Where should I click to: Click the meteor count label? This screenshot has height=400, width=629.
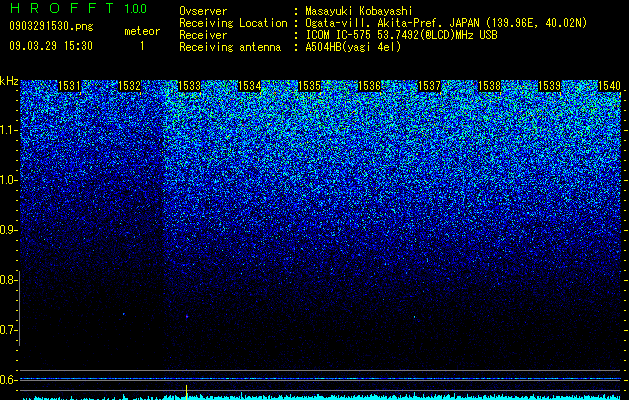[142, 31]
